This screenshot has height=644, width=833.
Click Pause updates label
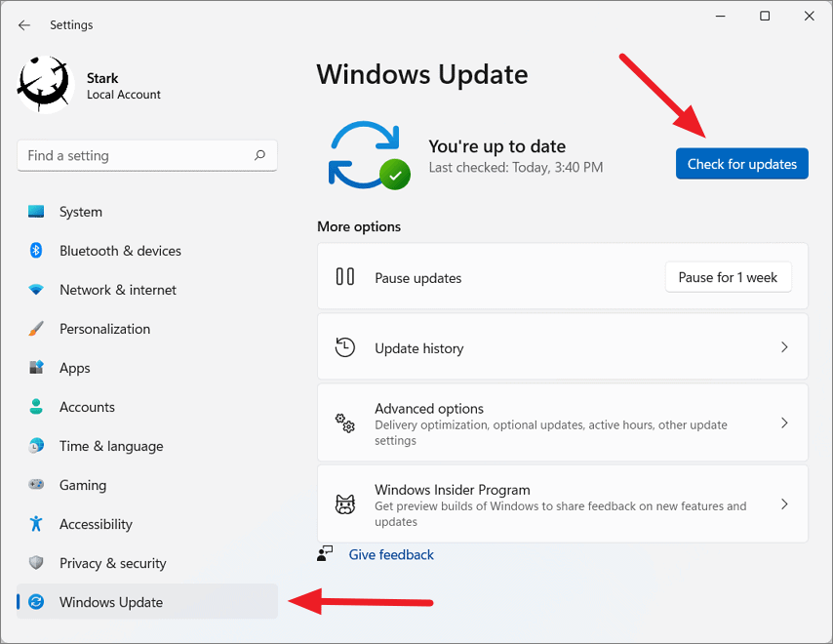point(418,278)
